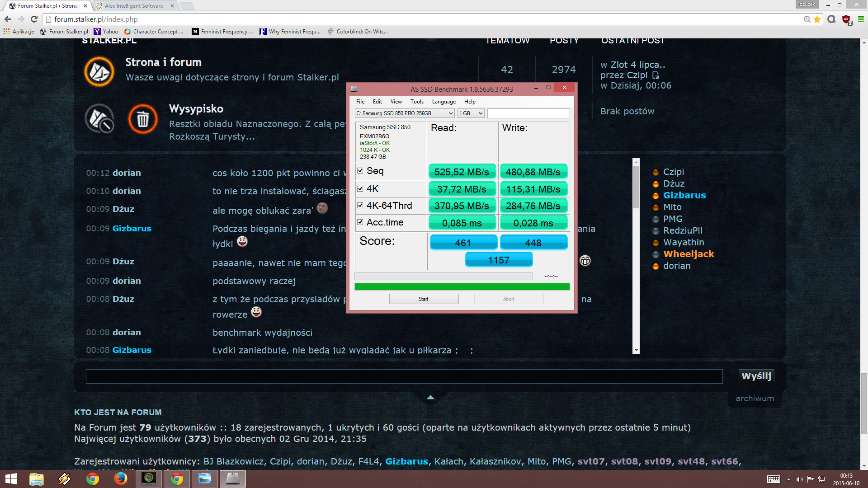Click the green benchmark progress bar

point(462,286)
